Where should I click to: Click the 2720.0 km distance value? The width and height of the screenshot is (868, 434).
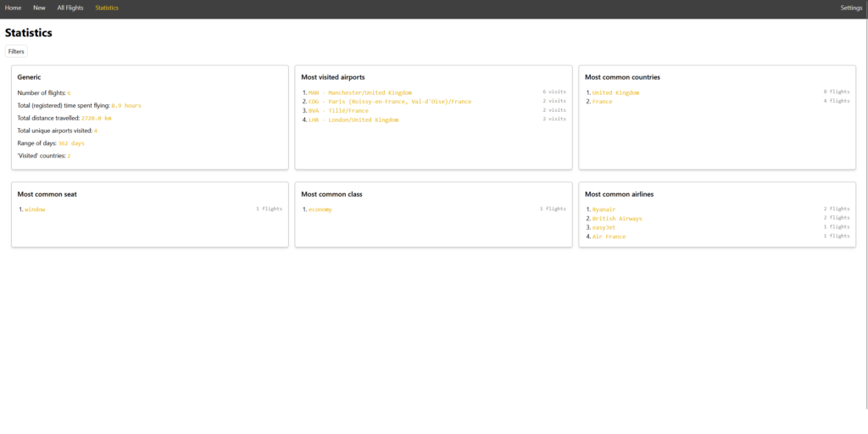click(97, 118)
